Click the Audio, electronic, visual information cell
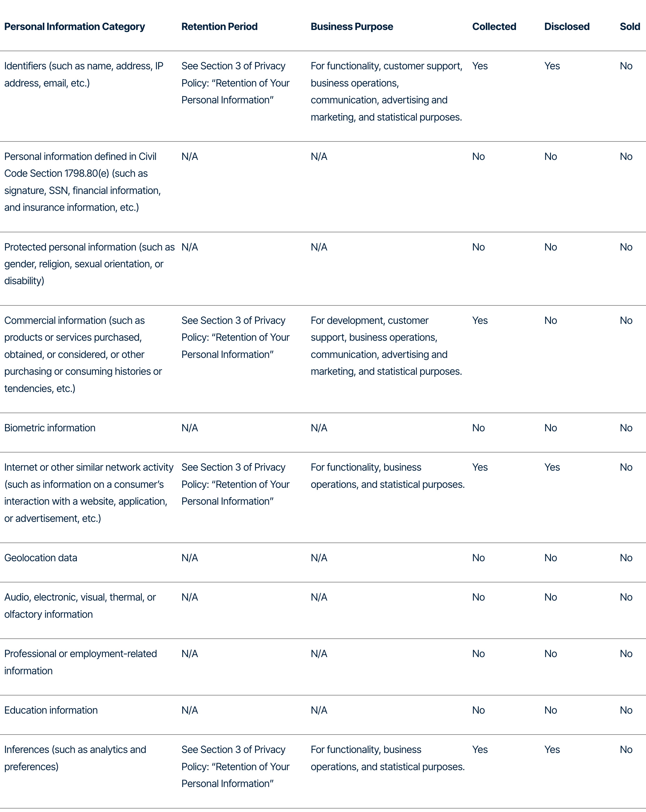This screenshot has height=812, width=646. pos(80,606)
